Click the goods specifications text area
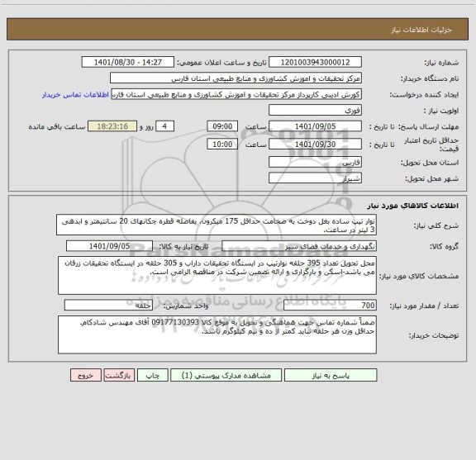This screenshot has width=476, height=460. pyautogui.click(x=217, y=276)
